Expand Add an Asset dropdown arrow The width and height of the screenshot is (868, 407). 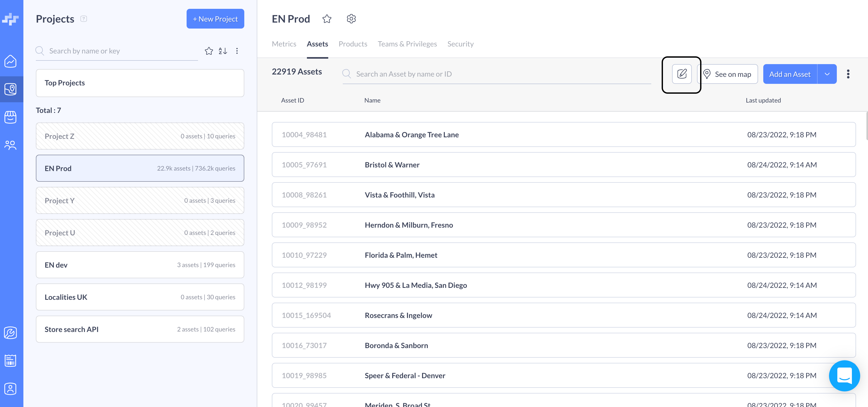click(827, 74)
